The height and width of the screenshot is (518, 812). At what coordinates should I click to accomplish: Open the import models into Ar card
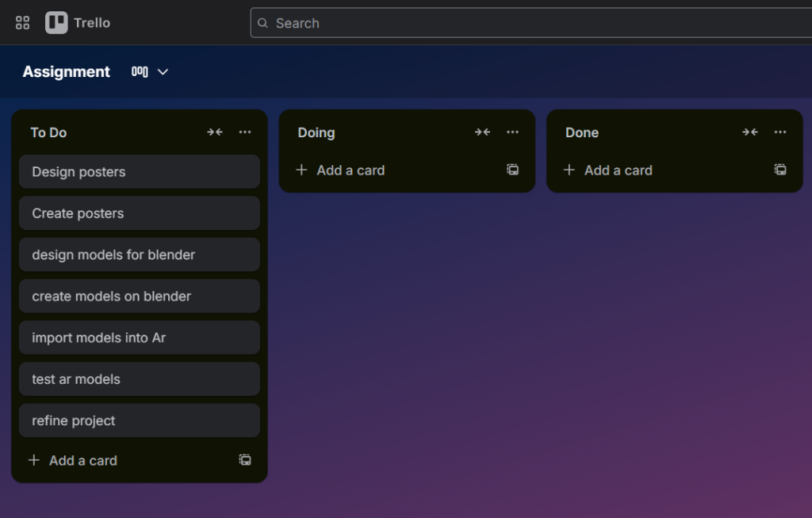tap(139, 338)
